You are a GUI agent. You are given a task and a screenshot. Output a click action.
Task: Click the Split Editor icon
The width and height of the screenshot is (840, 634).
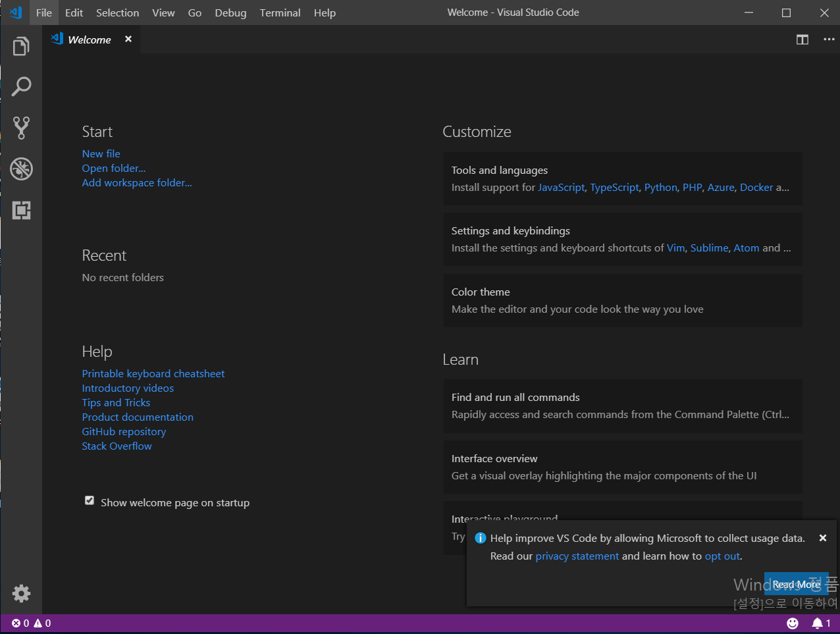802,40
